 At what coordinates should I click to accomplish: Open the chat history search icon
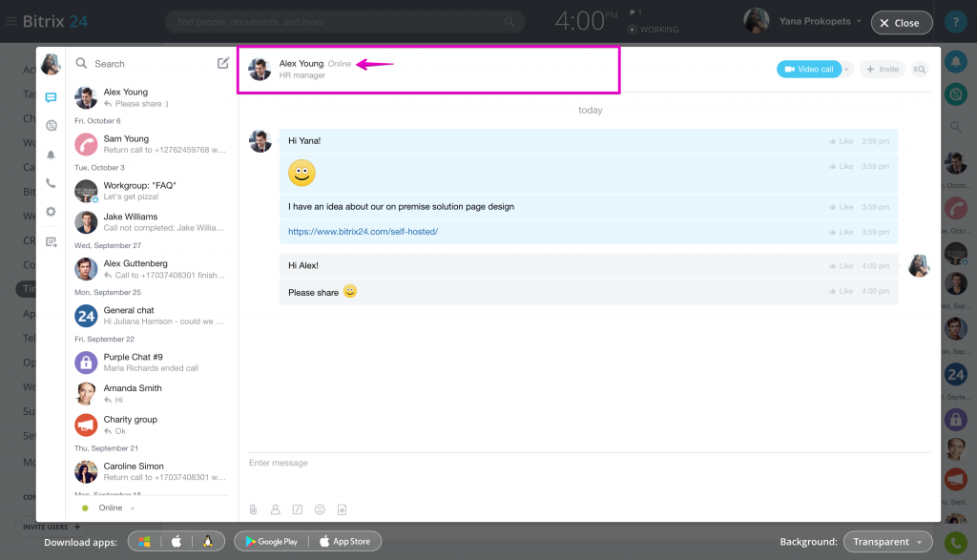coord(919,69)
